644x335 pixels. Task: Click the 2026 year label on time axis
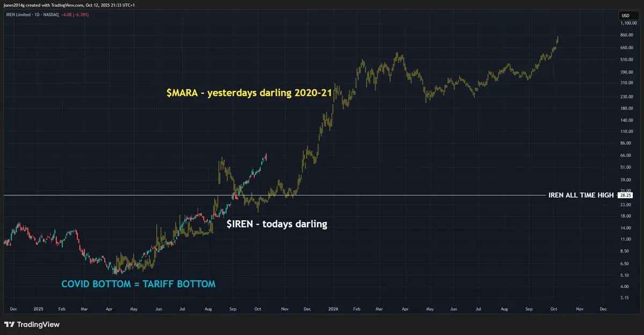(x=333, y=309)
